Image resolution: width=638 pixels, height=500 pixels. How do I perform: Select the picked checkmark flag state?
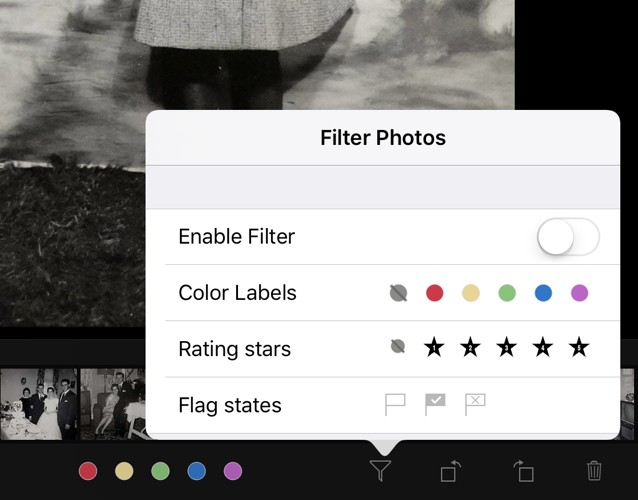click(x=435, y=404)
